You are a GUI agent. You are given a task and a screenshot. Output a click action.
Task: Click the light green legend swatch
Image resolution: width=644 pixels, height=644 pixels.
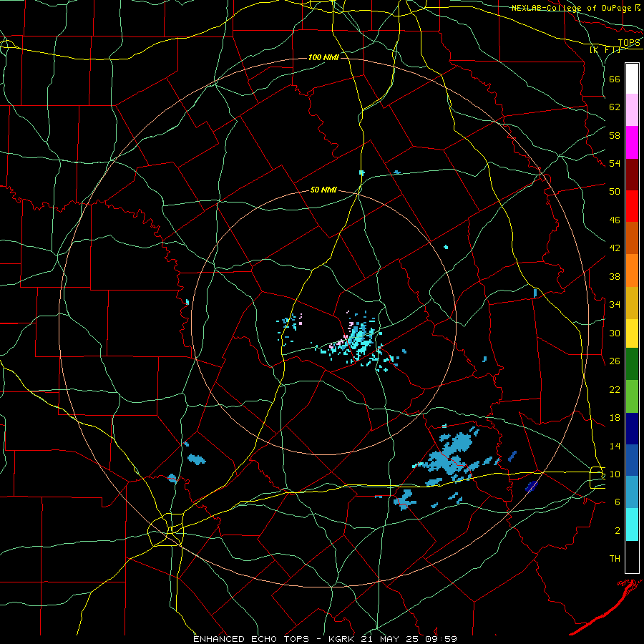point(632,396)
